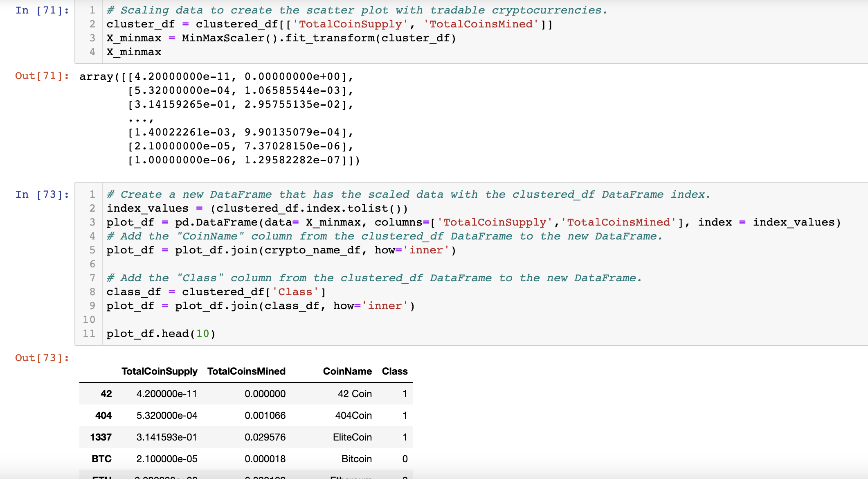The height and width of the screenshot is (479, 868).
Task: Click the TotalCoinSupply column header
Action: point(160,371)
